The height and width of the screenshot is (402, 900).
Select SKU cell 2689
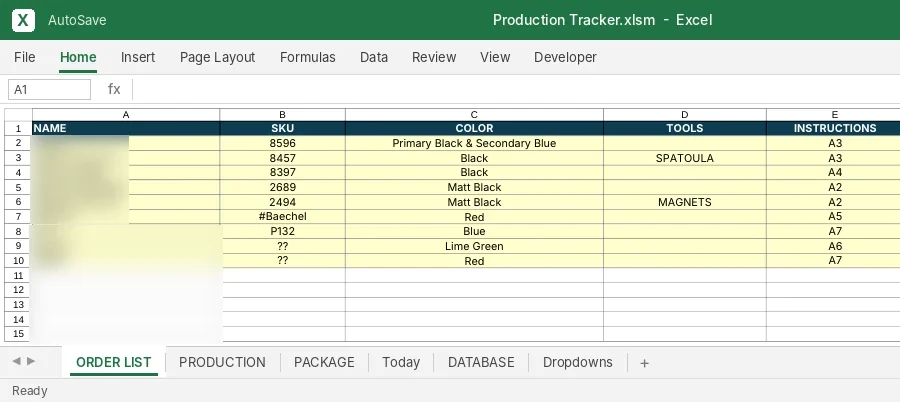[x=282, y=187]
